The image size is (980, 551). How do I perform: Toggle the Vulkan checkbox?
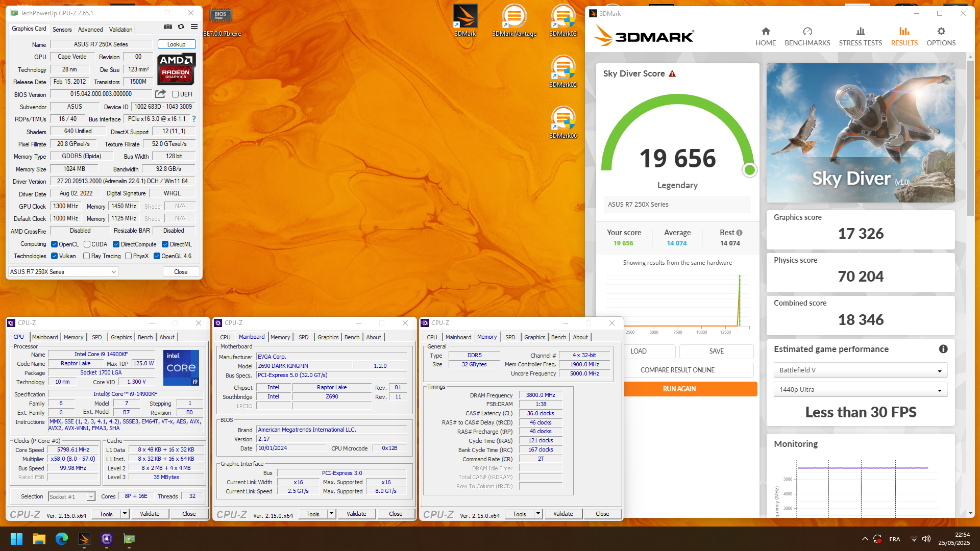[54, 256]
